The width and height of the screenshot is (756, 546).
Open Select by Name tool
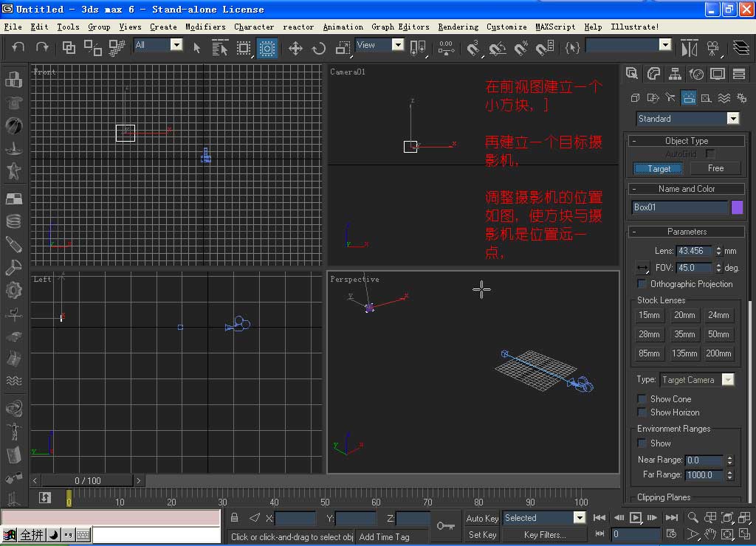pos(220,48)
